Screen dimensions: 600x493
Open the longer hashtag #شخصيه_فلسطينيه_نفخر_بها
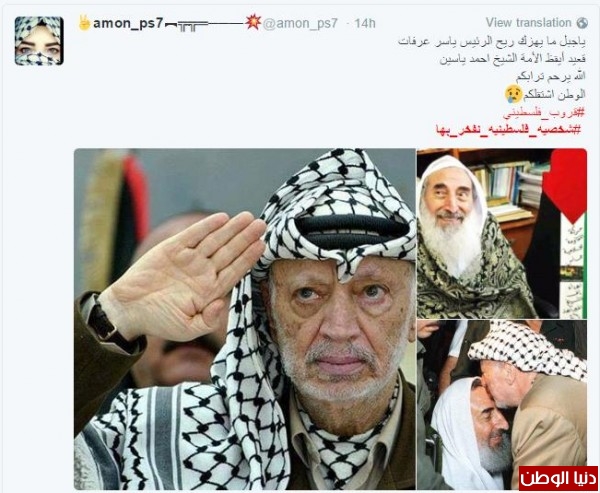508,129
